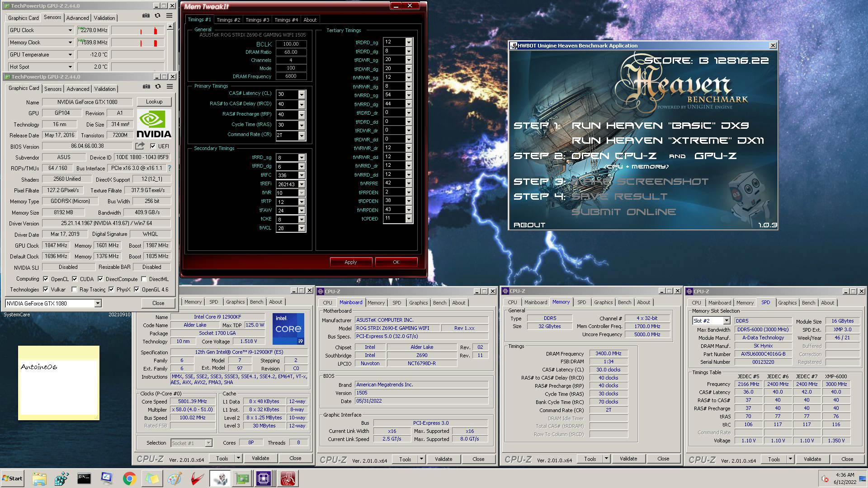Open About tab in Mem TweakIt

(x=310, y=20)
